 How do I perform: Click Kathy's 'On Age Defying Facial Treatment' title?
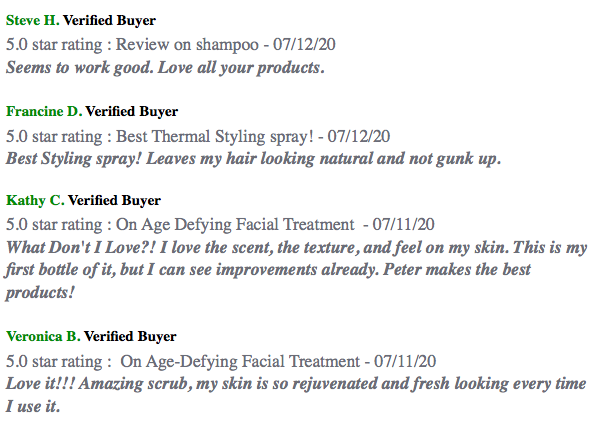click(x=235, y=225)
